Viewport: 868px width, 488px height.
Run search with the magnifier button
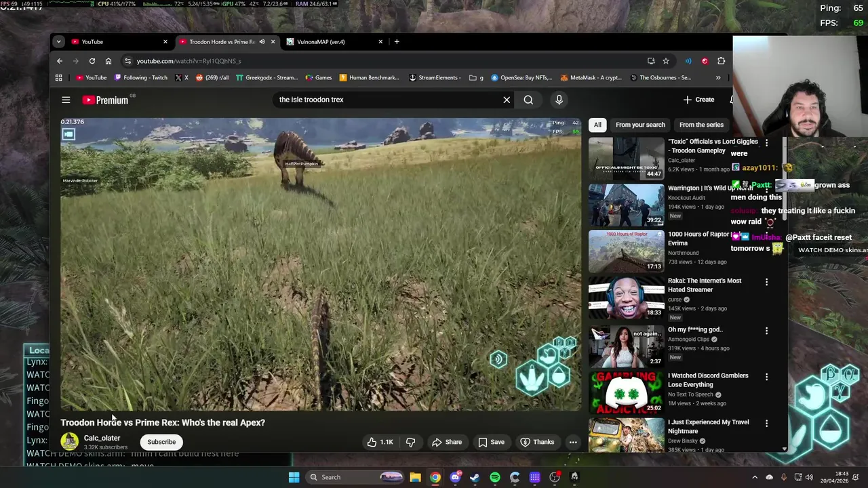point(528,100)
